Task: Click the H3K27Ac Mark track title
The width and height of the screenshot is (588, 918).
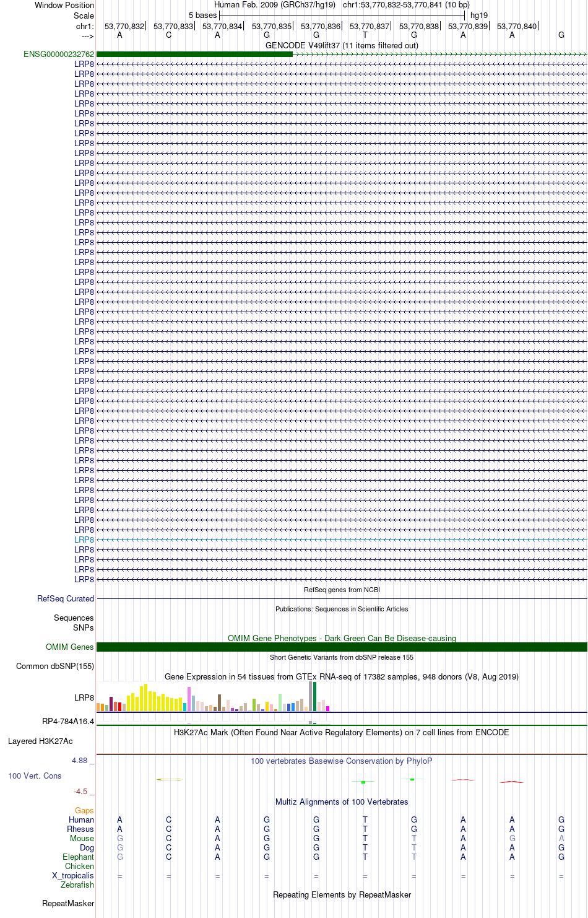Action: click(342, 733)
